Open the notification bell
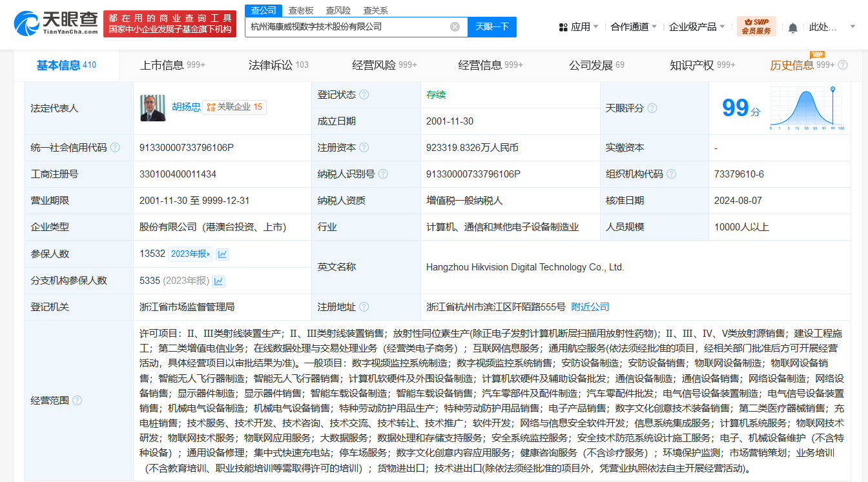Viewport: 868px width, 482px height. (x=792, y=27)
